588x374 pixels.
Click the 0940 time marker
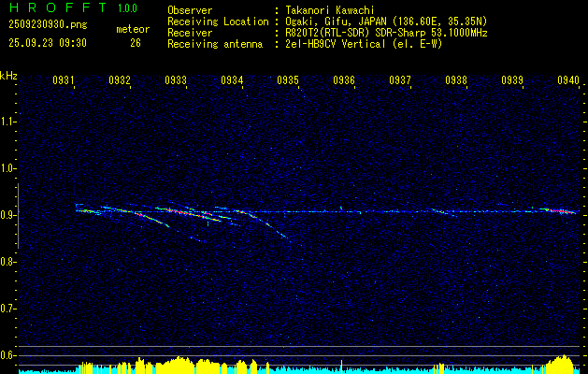pos(568,79)
